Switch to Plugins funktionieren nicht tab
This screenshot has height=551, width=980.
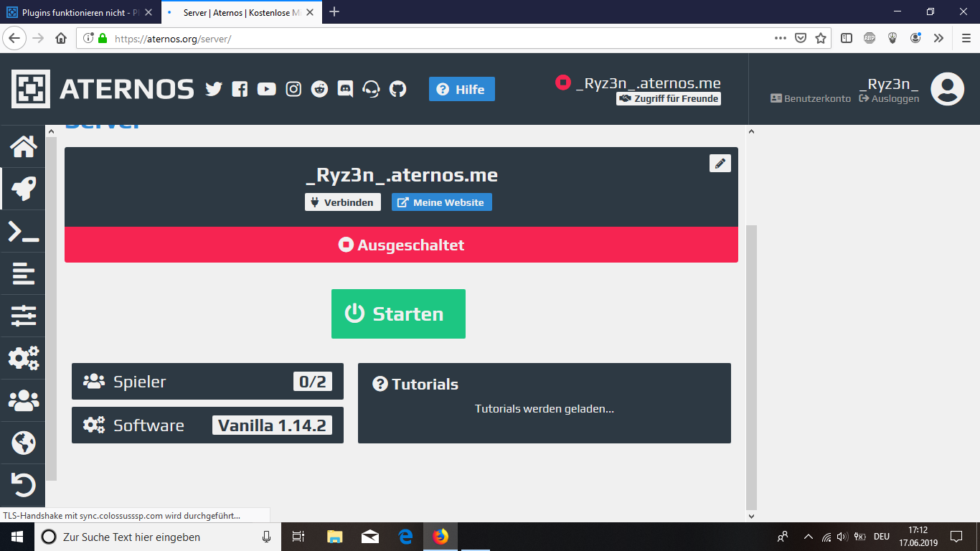[80, 11]
